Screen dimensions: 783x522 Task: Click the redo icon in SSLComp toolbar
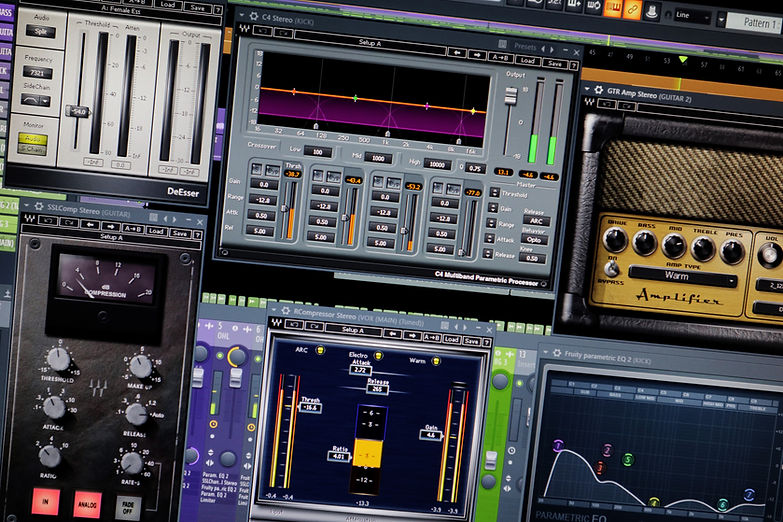pos(68,223)
